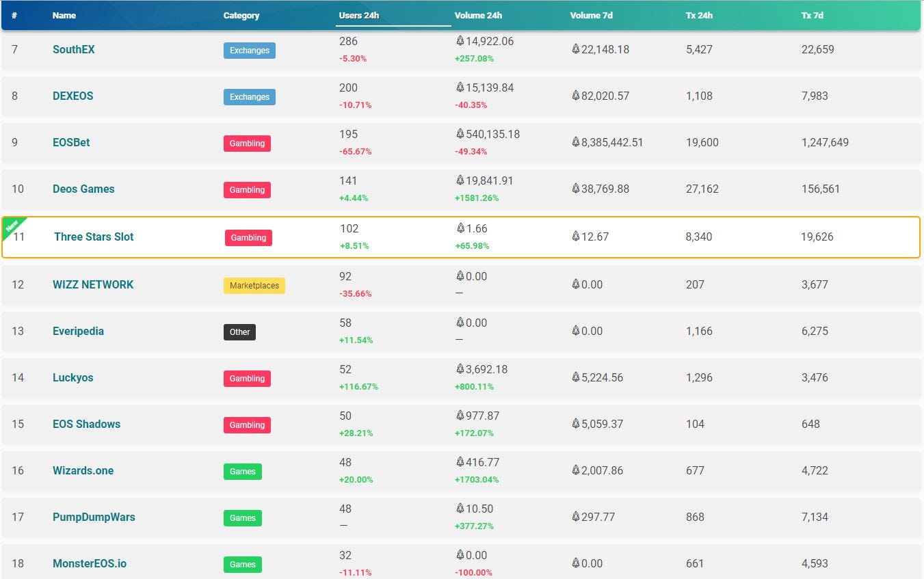This screenshot has width=924, height=579.
Task: Click Everipedia Tx 24h value 1,166
Action: pos(699,331)
